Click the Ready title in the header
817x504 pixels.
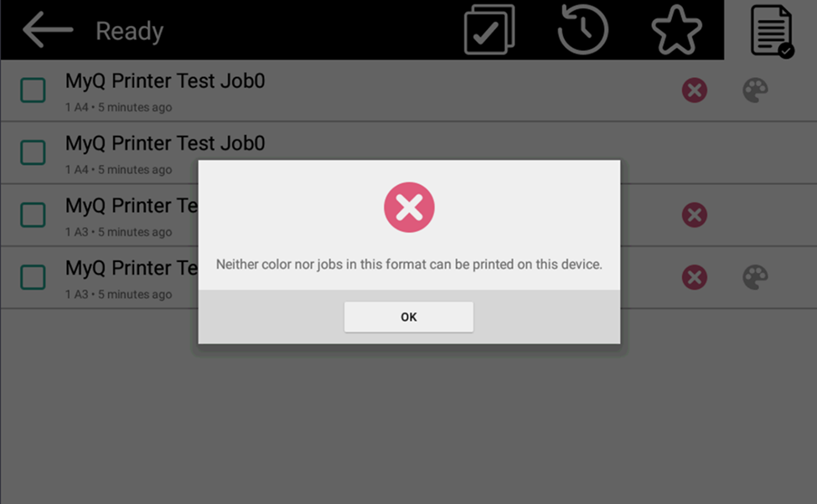(x=129, y=31)
